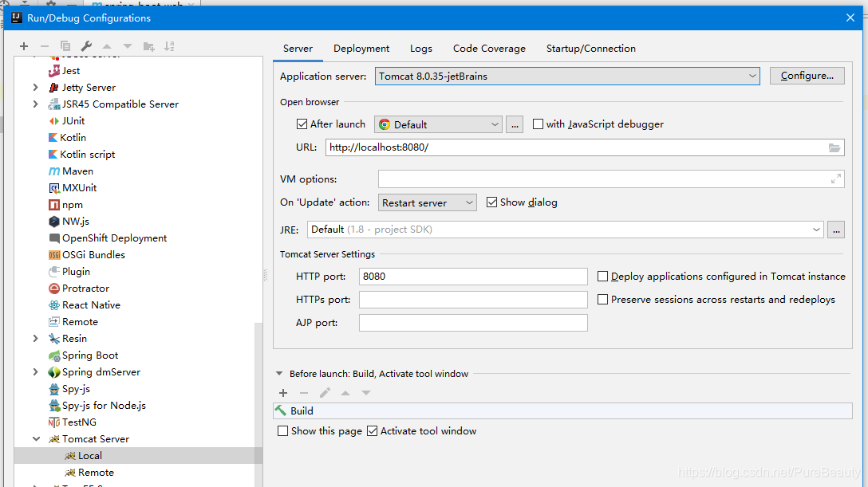868x487 pixels.
Task: Click the HTTP port input field
Action: tap(473, 277)
